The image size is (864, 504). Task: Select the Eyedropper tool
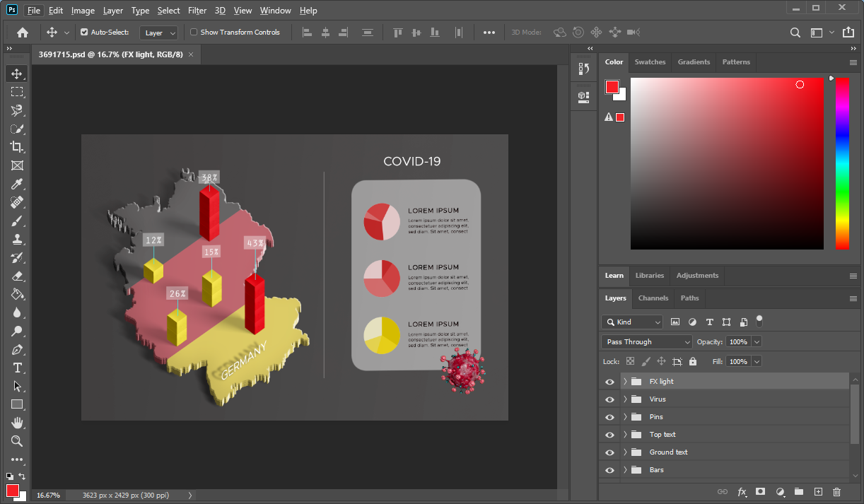pos(17,184)
